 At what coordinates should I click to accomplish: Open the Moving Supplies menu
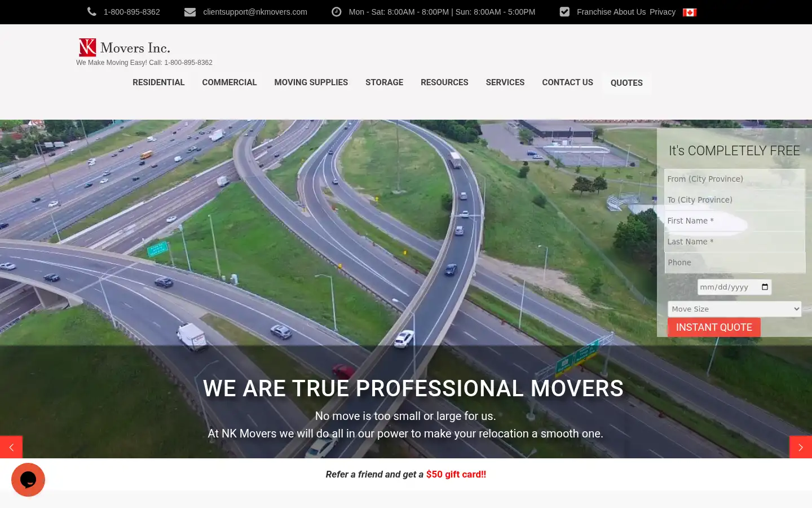pos(311,82)
